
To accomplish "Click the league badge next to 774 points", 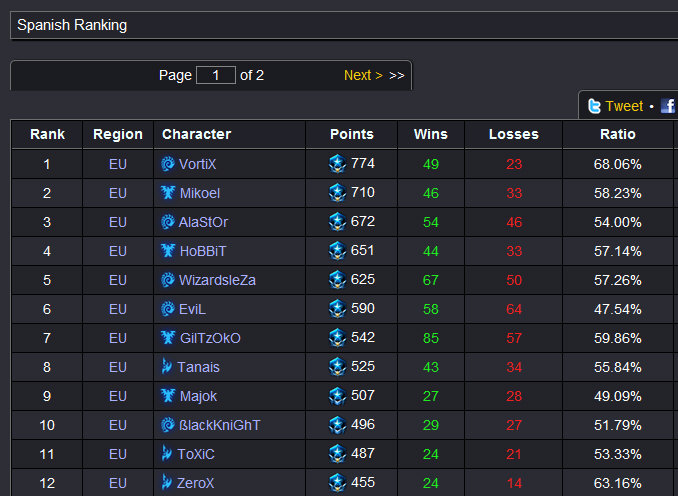I will point(337,164).
